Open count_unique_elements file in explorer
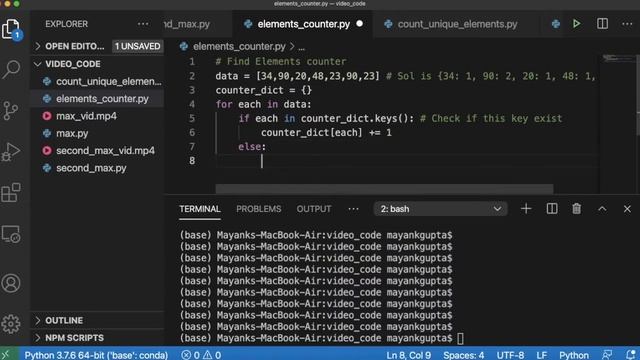The image size is (640, 360). coord(98,81)
